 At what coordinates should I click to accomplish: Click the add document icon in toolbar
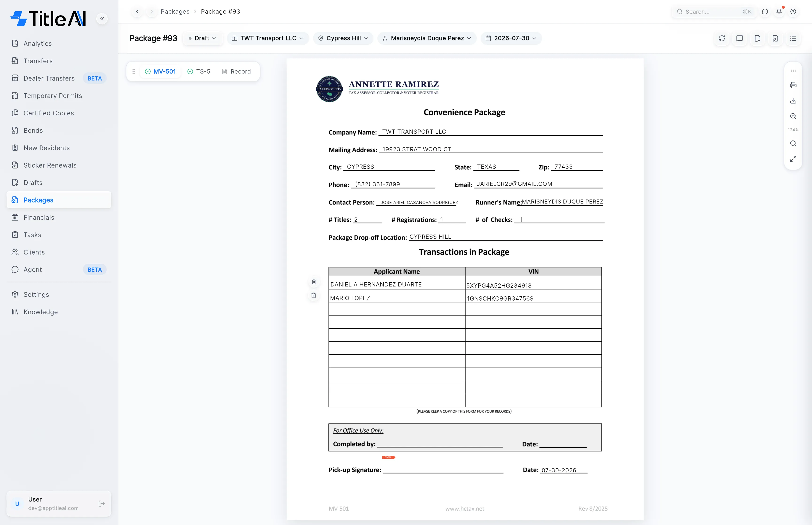(x=757, y=38)
